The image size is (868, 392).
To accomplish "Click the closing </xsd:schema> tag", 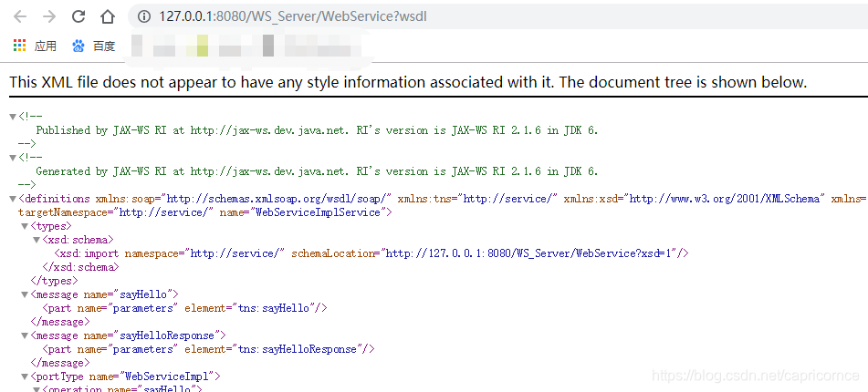I will pos(81,267).
